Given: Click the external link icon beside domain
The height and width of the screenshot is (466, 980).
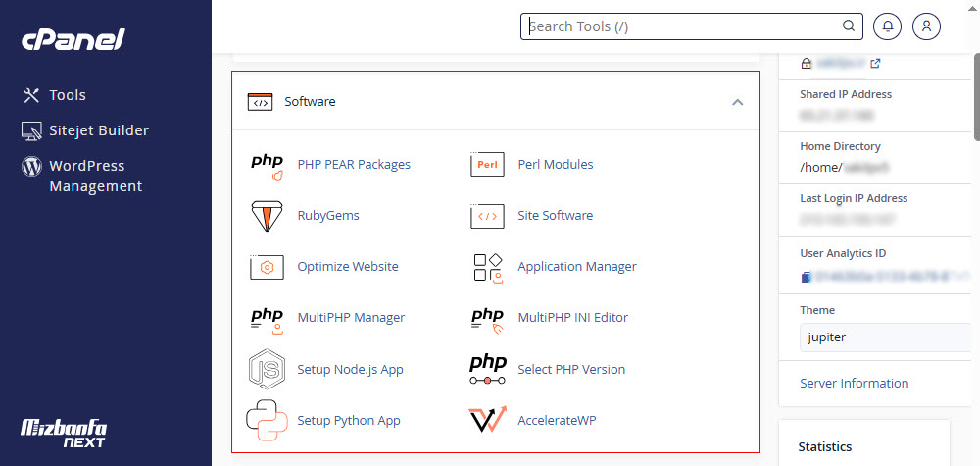Looking at the screenshot, I should pos(875,63).
